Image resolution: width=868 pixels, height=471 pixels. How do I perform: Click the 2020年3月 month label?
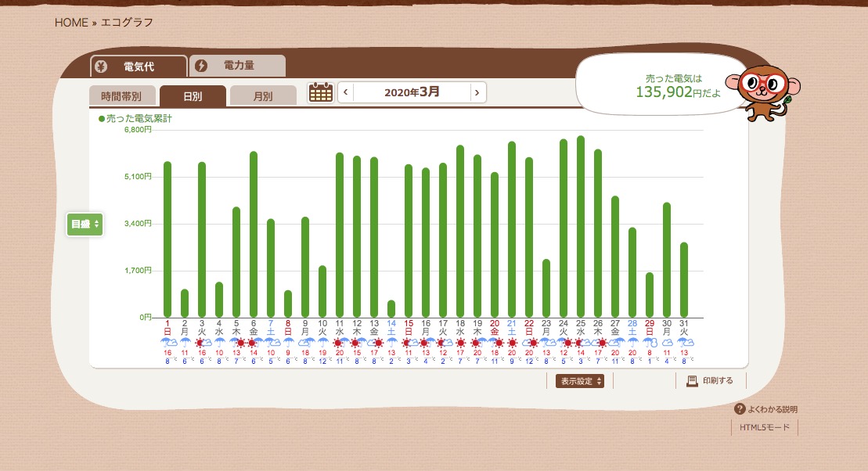412,92
